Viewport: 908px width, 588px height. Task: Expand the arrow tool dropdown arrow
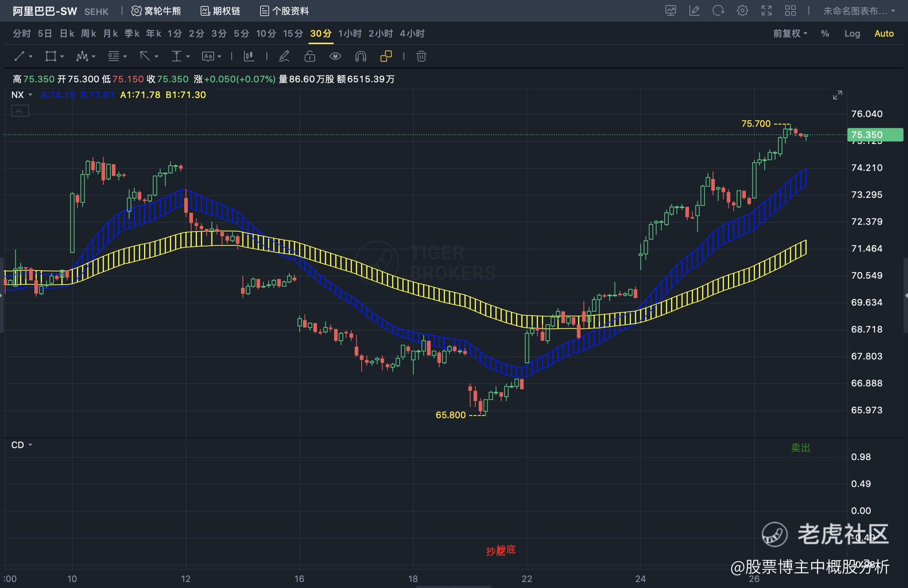point(156,57)
